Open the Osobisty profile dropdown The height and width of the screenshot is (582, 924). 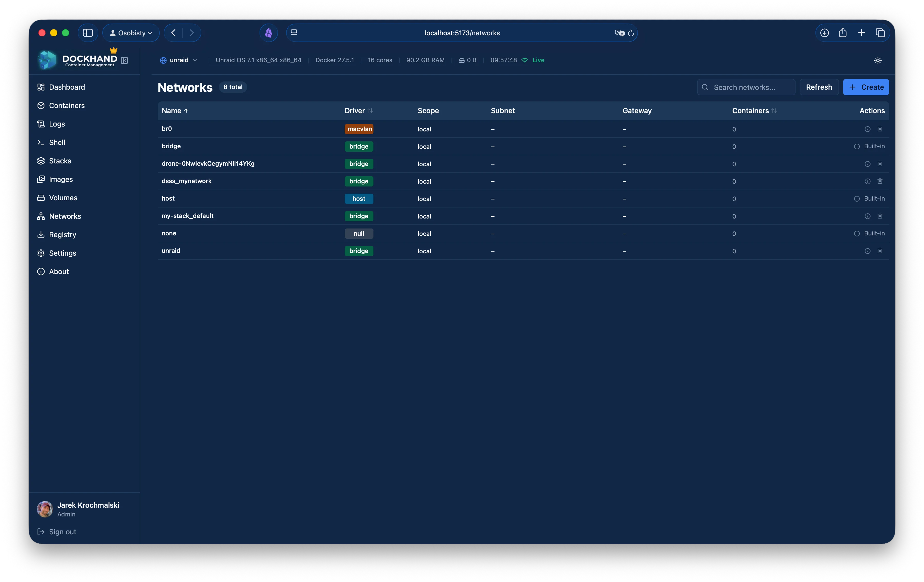click(131, 33)
